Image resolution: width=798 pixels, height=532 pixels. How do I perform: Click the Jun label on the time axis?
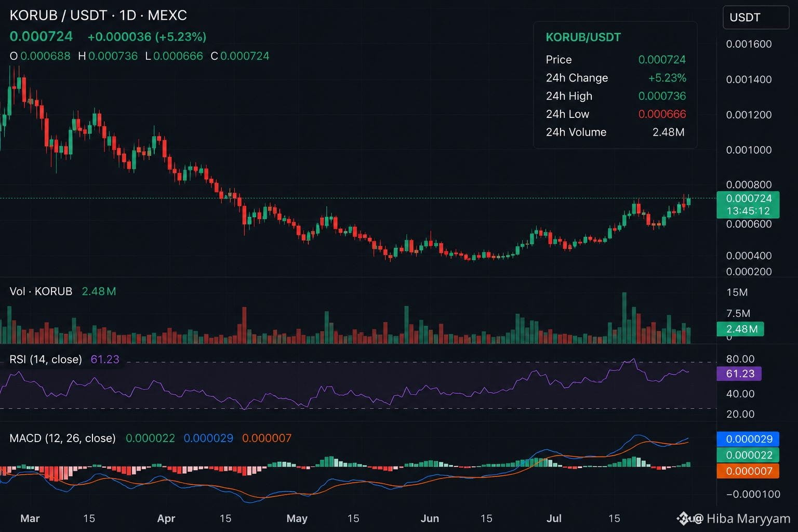[430, 518]
